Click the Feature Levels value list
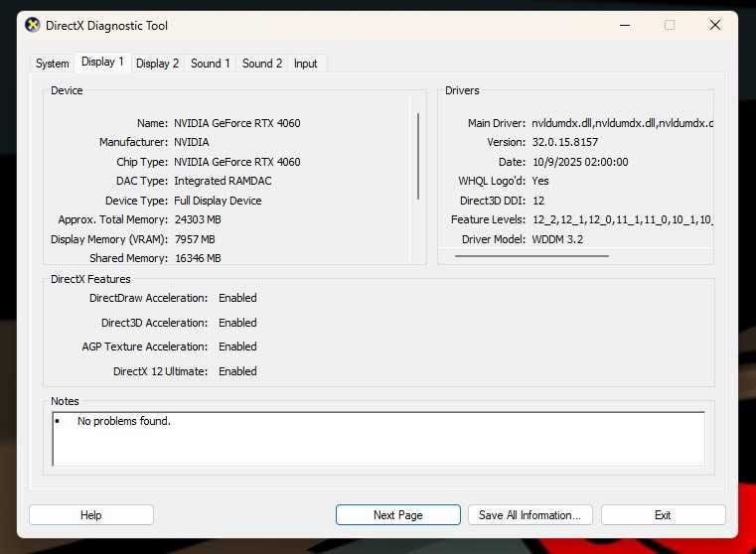The image size is (756, 554). (623, 219)
